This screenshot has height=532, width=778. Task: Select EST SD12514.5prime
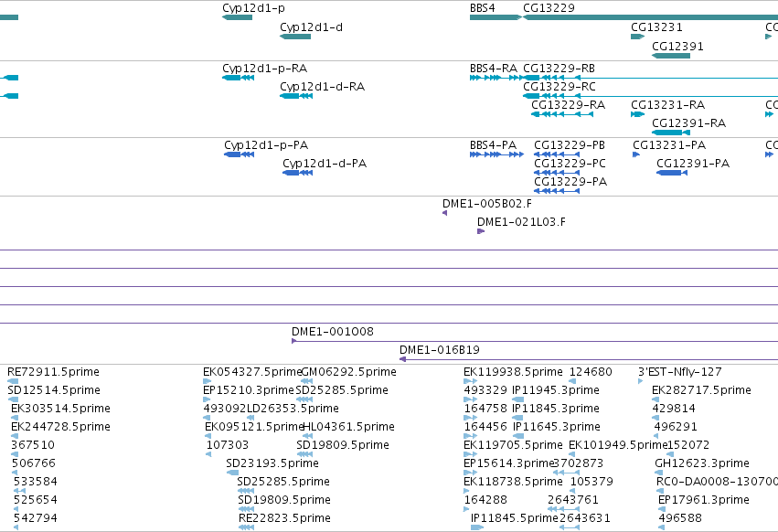click(13, 399)
